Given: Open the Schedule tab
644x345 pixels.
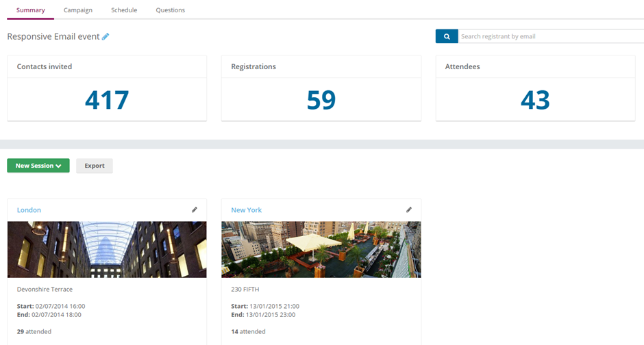Looking at the screenshot, I should click(124, 10).
